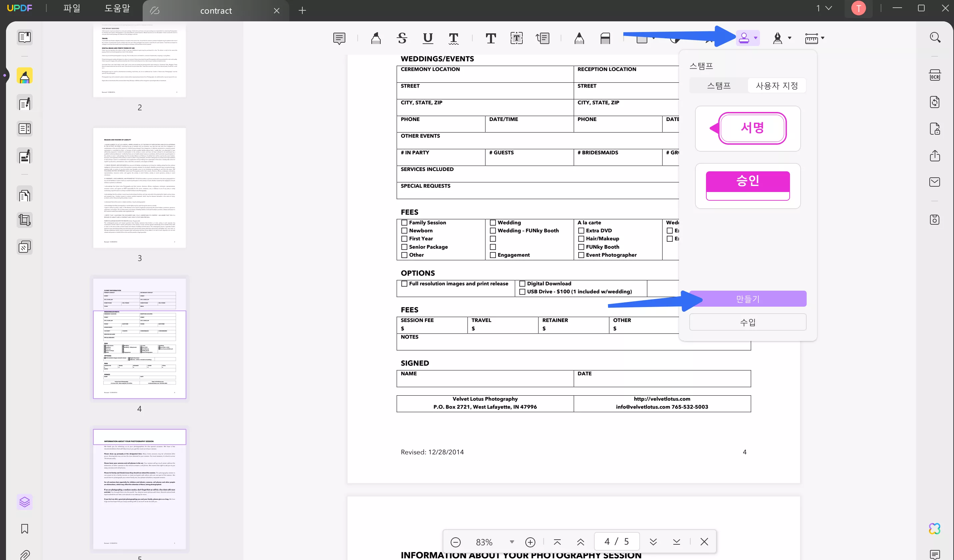Open the zoom percentage dropdown
Image resolution: width=954 pixels, height=560 pixels.
[x=512, y=542]
